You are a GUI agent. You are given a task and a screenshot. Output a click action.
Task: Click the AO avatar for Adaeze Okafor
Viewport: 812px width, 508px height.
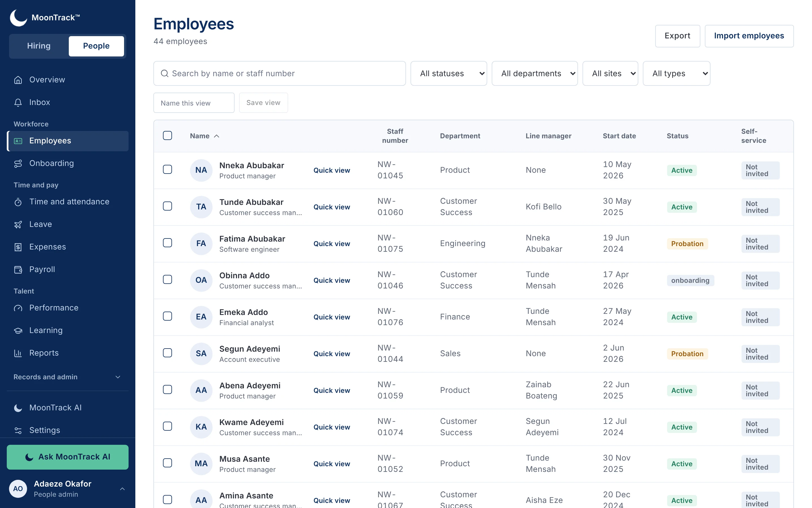pyautogui.click(x=18, y=489)
